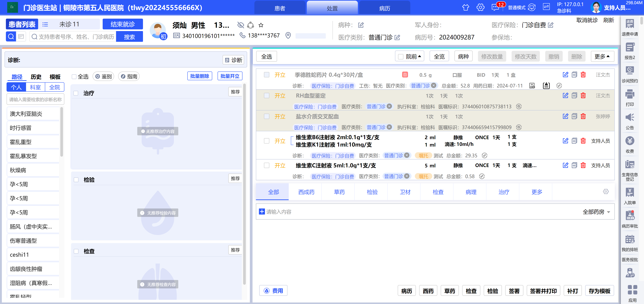The width and height of the screenshot is (644, 304).
Task: Click the 推荐 button in the 治疗 section
Action: pos(235,92)
